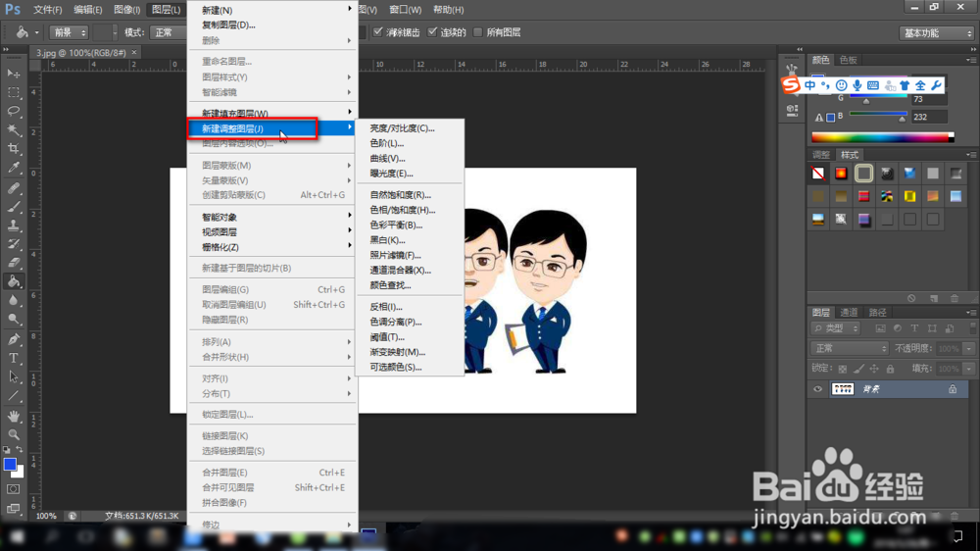
Task: Select the Path Selection tool
Action: (13, 377)
